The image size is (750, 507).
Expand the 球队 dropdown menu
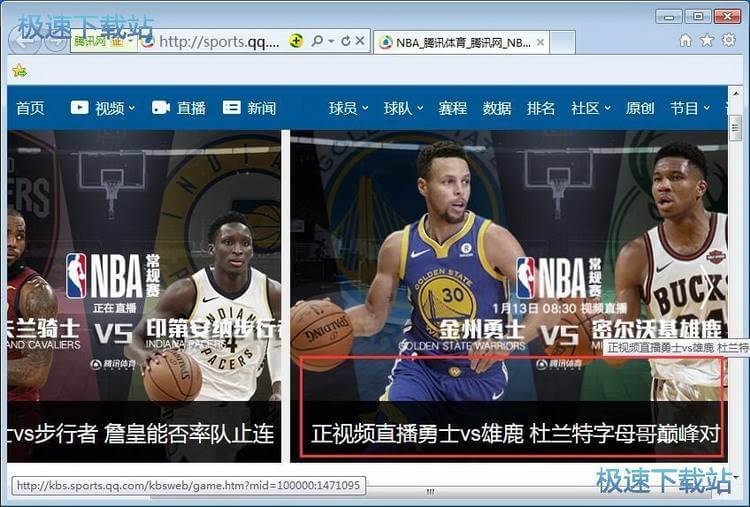point(420,108)
